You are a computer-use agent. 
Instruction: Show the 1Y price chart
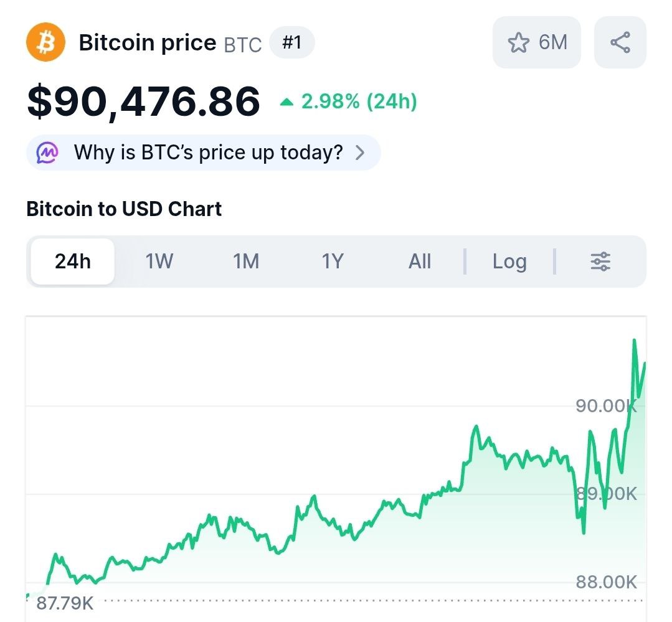tap(333, 262)
